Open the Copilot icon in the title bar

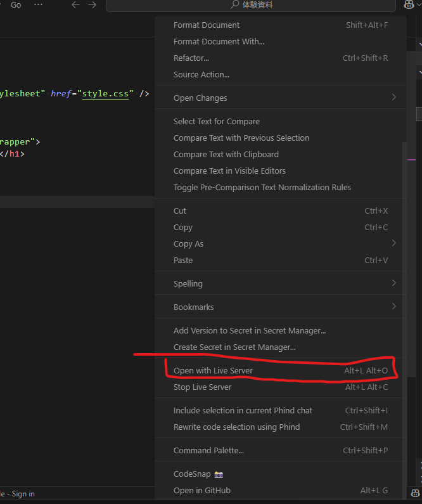point(409,5)
